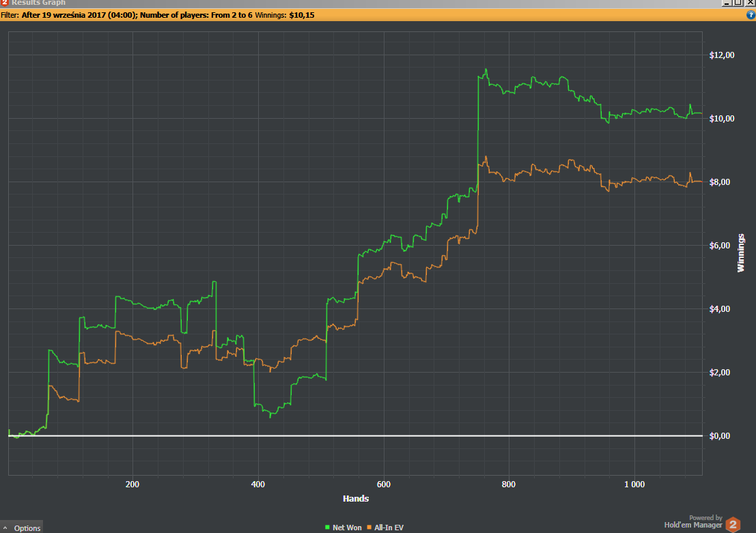Click the filter description text in orange bar

click(x=126, y=15)
